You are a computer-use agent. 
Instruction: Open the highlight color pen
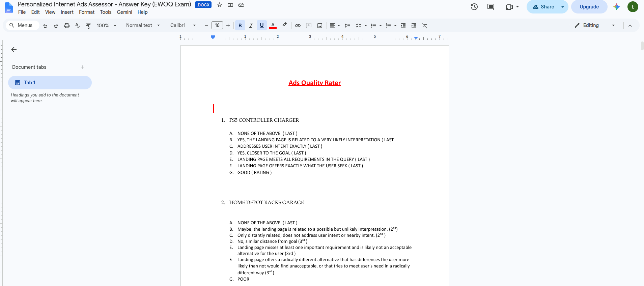pyautogui.click(x=284, y=25)
